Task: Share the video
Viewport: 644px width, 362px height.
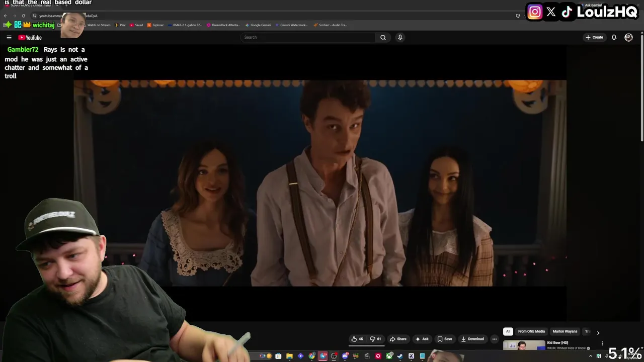Action: click(x=398, y=339)
